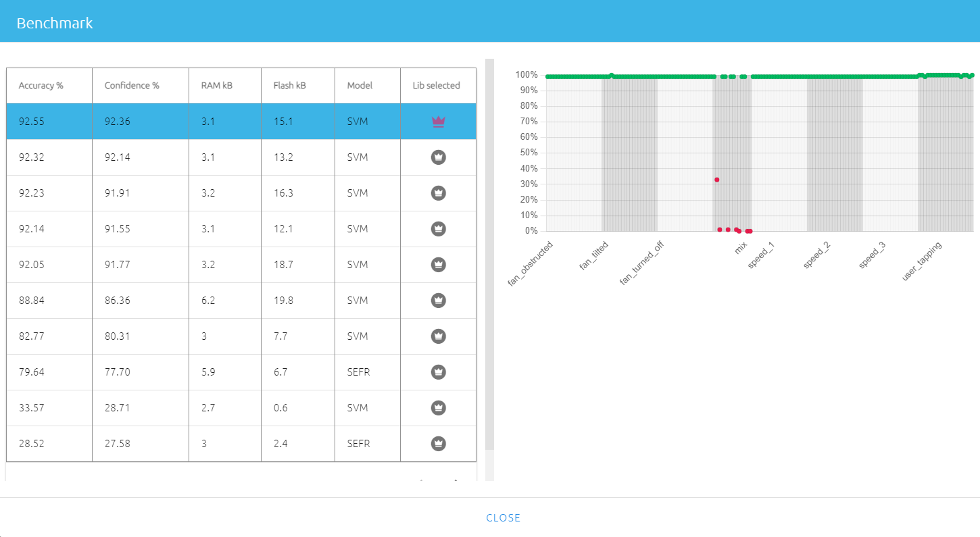980x537 pixels.
Task: Click the 28.71 confidence value
Action: click(117, 408)
